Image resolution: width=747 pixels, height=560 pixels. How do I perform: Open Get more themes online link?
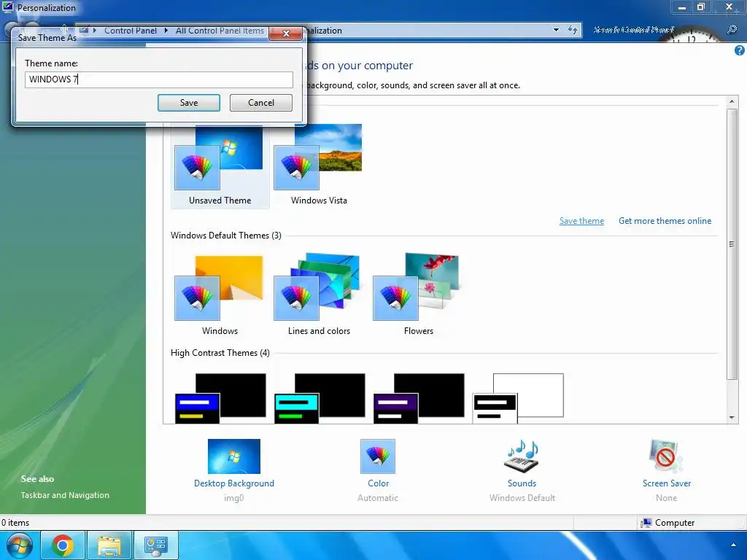665,221
